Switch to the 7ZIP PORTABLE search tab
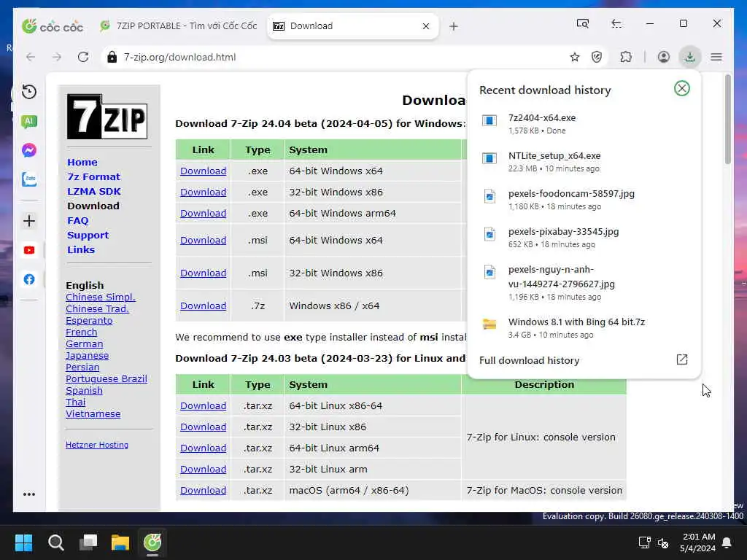This screenshot has width=747, height=560. pos(179,26)
